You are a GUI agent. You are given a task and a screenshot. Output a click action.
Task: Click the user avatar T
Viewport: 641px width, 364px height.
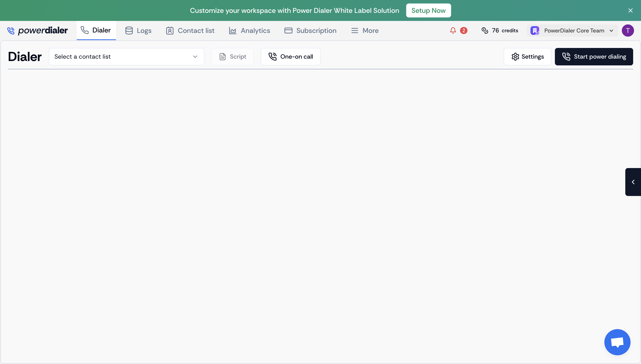628,30
